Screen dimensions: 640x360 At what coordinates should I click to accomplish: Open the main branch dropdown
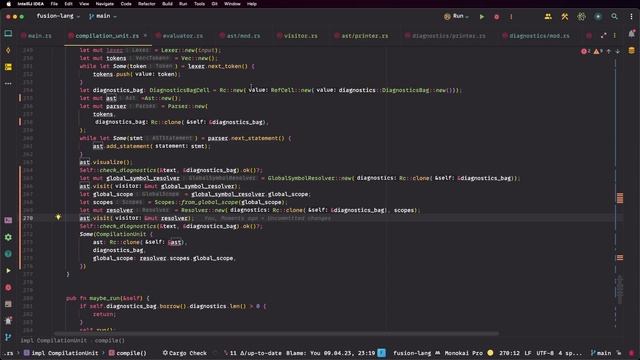tap(103, 16)
